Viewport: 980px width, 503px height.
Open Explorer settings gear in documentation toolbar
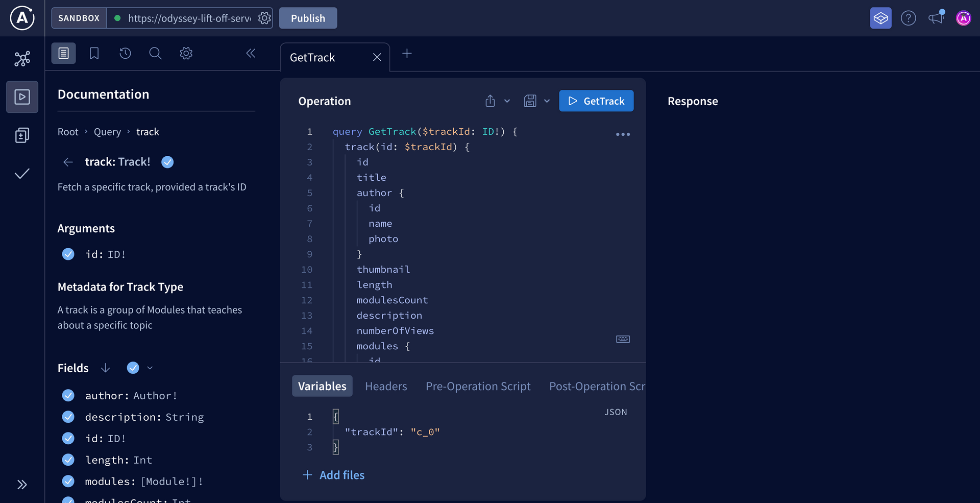(186, 53)
